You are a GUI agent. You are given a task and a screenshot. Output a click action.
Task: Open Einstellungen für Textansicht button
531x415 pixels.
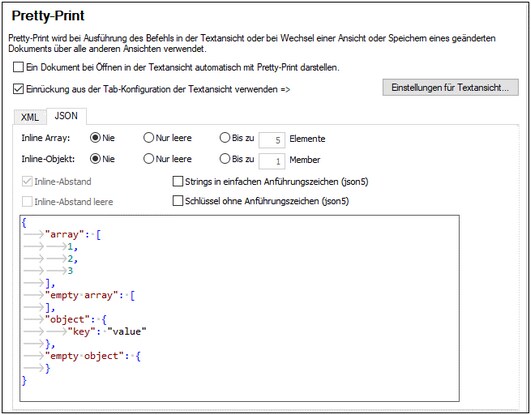pyautogui.click(x=450, y=87)
